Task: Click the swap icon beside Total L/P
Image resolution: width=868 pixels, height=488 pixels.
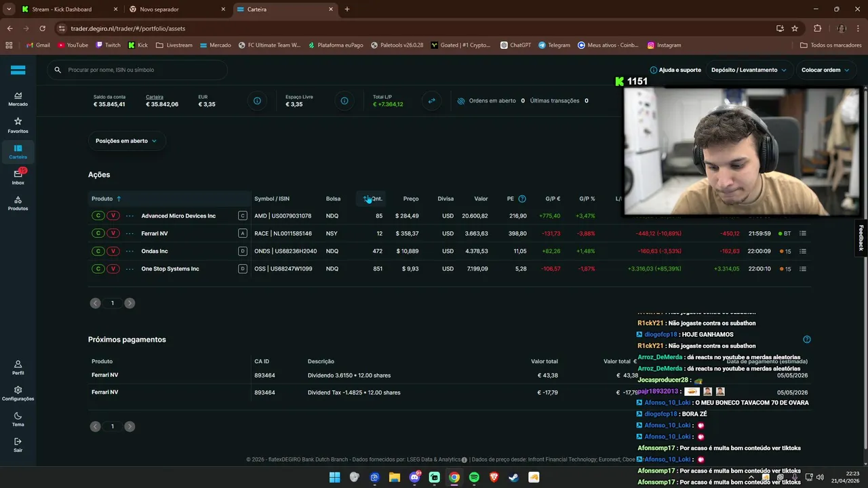Action: coord(431,101)
